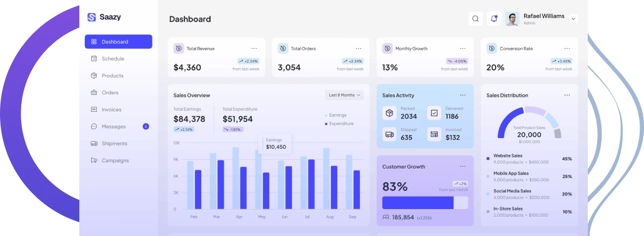Click the Saazy logo icon
The image size is (644, 236).
(x=92, y=17)
